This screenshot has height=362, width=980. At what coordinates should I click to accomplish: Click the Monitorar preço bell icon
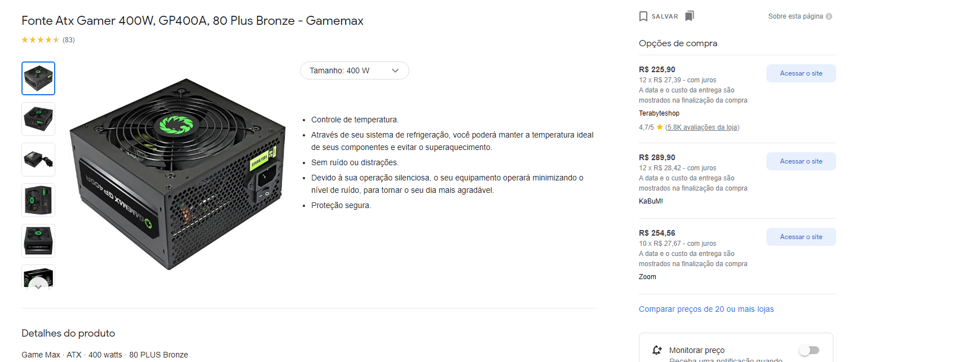tap(657, 350)
